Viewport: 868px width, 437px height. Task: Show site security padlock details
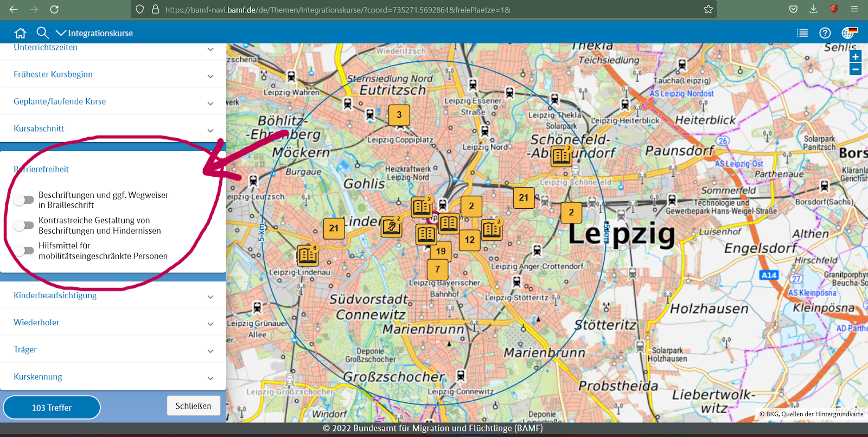[155, 9]
